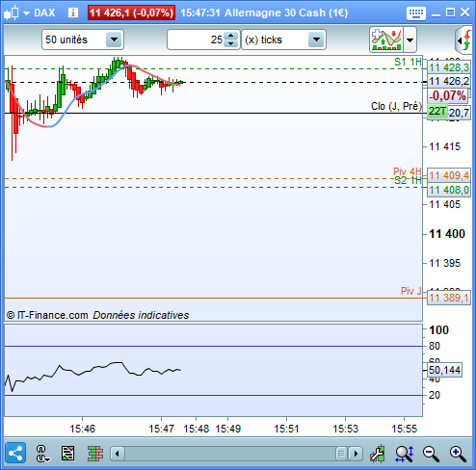This screenshot has width=476, height=470.
Task: Decrease the timeframe value with down stepper
Action: click(x=231, y=44)
